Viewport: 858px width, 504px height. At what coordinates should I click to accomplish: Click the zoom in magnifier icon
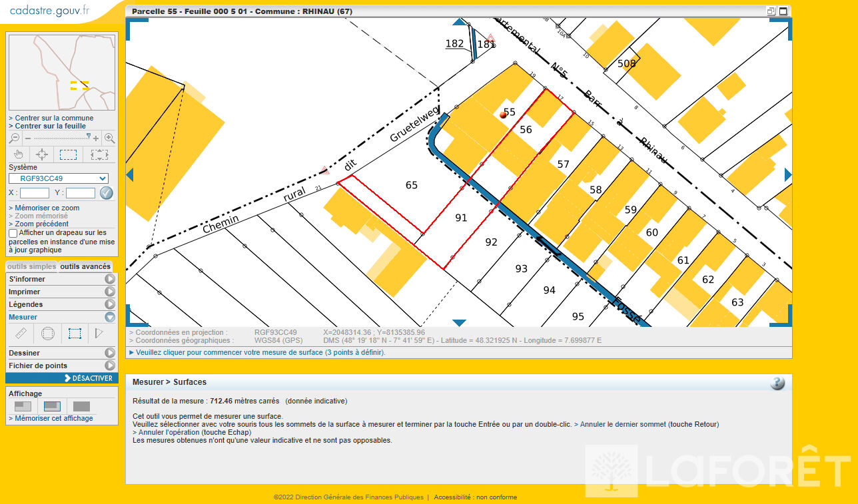point(109,138)
